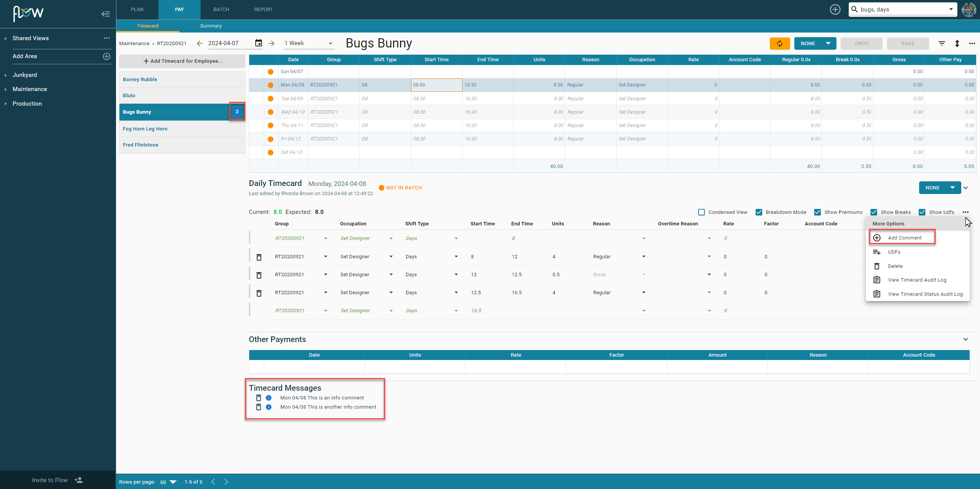Click the orange refresh button
This screenshot has width=980, height=489.
click(780, 43)
